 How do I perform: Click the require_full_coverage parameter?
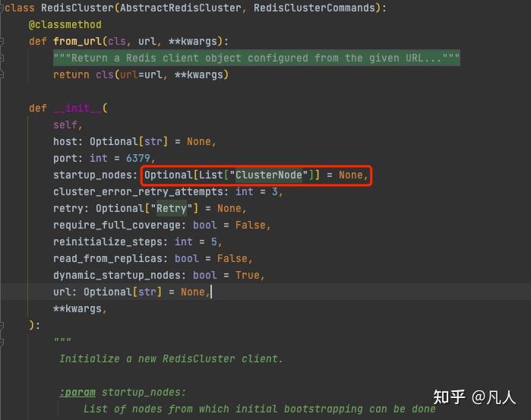116,226
